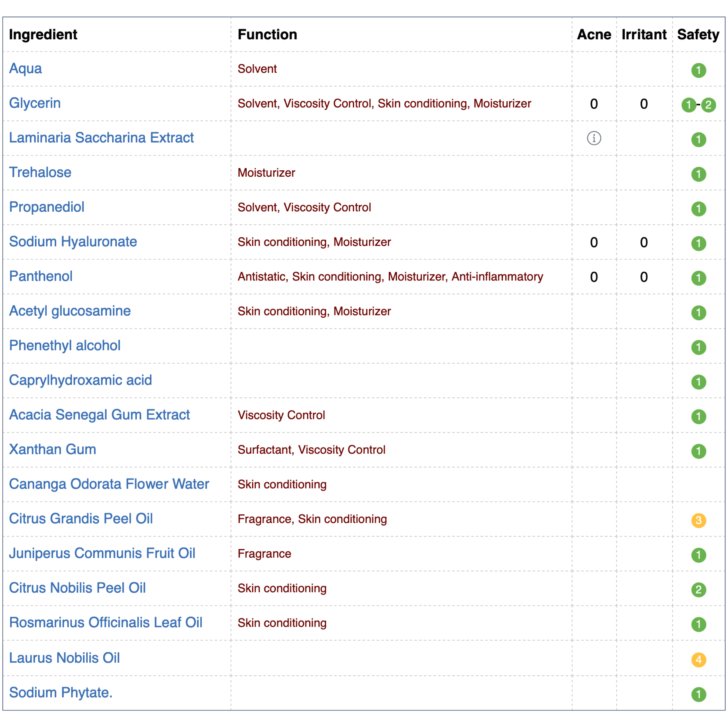
Task: Click the orange safety badge 3 for Citrus Grandis Peel Oil
Action: [698, 520]
